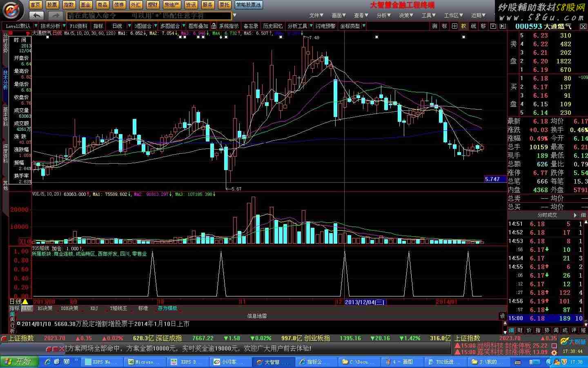The width and height of the screenshot is (588, 368).
Task: Select the 移 move icon
Action: click(x=483, y=26)
